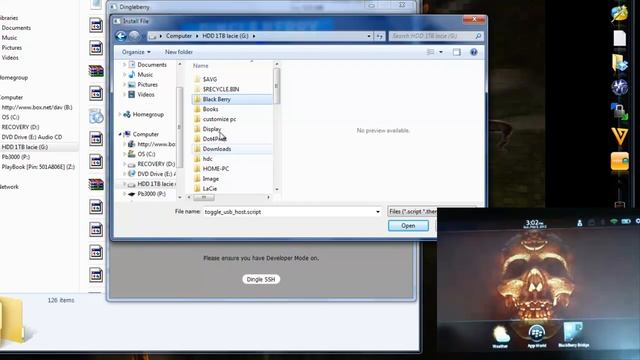
Task: Select Pictures in dialog navigation tree
Action: click(x=147, y=84)
